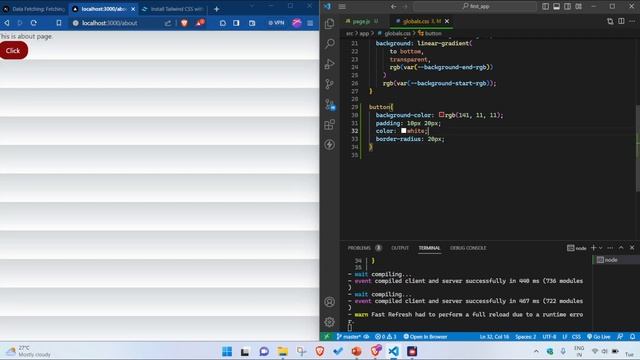Toggle Brave VPN button
640x360 pixels.
pyautogui.click(x=276, y=23)
